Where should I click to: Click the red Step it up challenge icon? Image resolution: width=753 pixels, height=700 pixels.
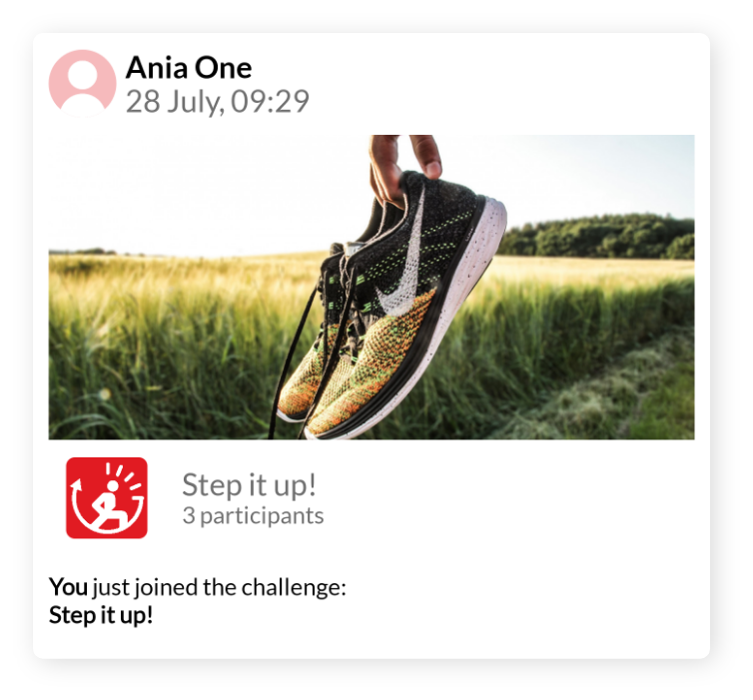click(107, 498)
